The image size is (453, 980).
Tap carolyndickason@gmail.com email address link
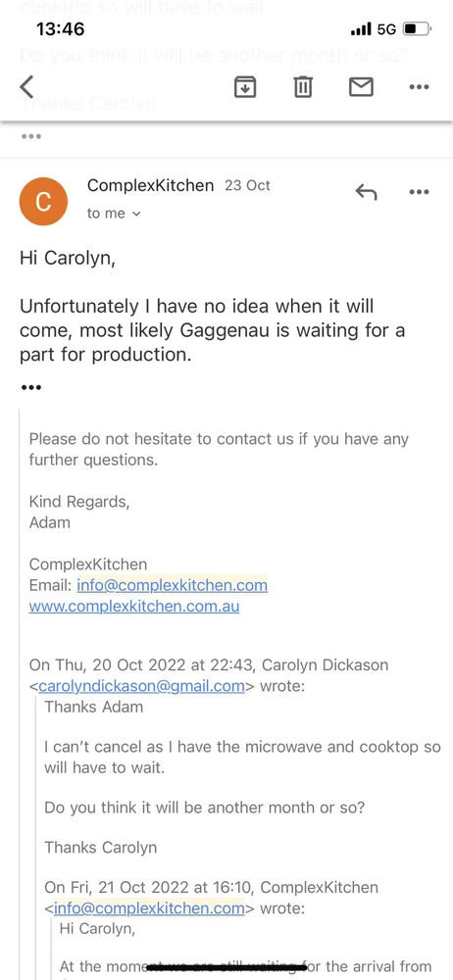[141, 686]
